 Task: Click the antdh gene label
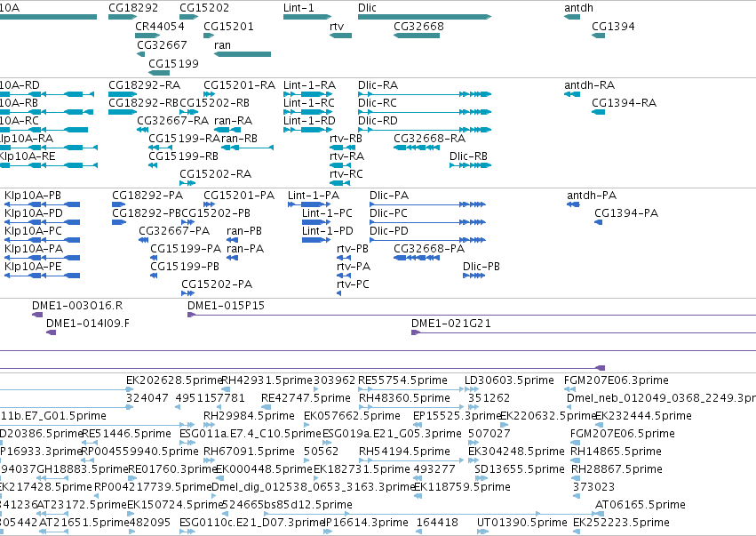pos(578,8)
